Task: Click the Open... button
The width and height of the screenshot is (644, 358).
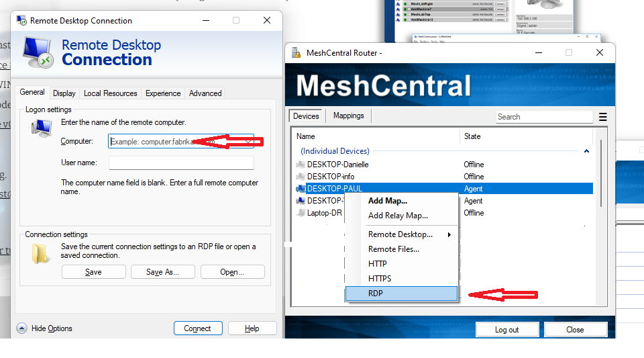Action: [x=233, y=272]
